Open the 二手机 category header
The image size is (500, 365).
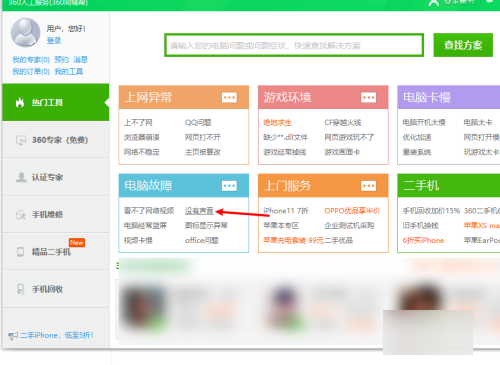pyautogui.click(x=421, y=185)
